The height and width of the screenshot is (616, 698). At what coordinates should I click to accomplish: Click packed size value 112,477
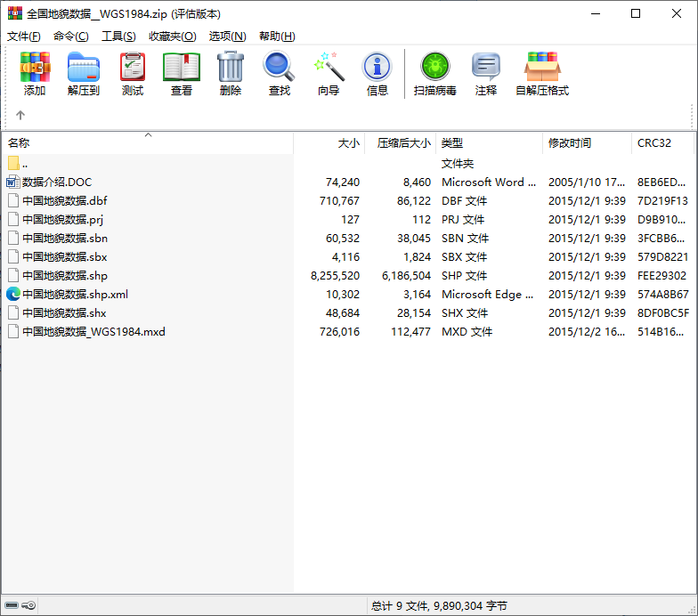coord(411,331)
